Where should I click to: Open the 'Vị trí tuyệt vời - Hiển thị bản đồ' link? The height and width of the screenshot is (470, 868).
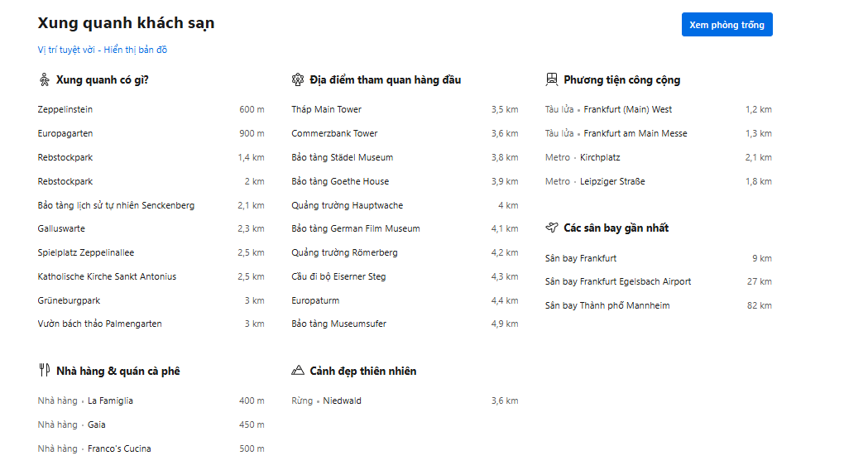[x=103, y=50]
